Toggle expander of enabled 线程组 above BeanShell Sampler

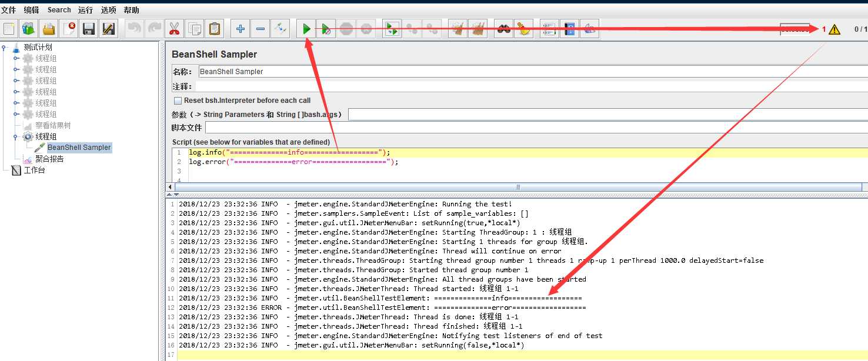pyautogui.click(x=16, y=136)
